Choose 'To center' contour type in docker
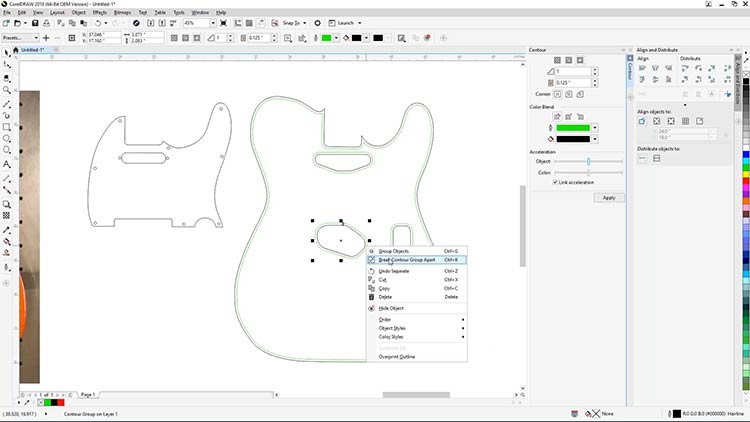The height and width of the screenshot is (422, 750). pos(557,60)
